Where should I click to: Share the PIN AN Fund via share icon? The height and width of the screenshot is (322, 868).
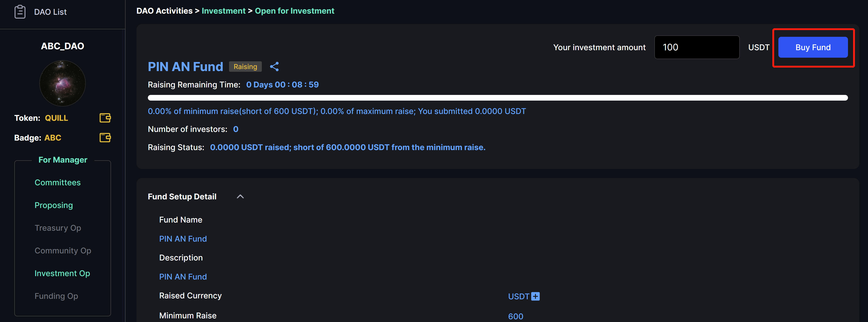(x=274, y=67)
